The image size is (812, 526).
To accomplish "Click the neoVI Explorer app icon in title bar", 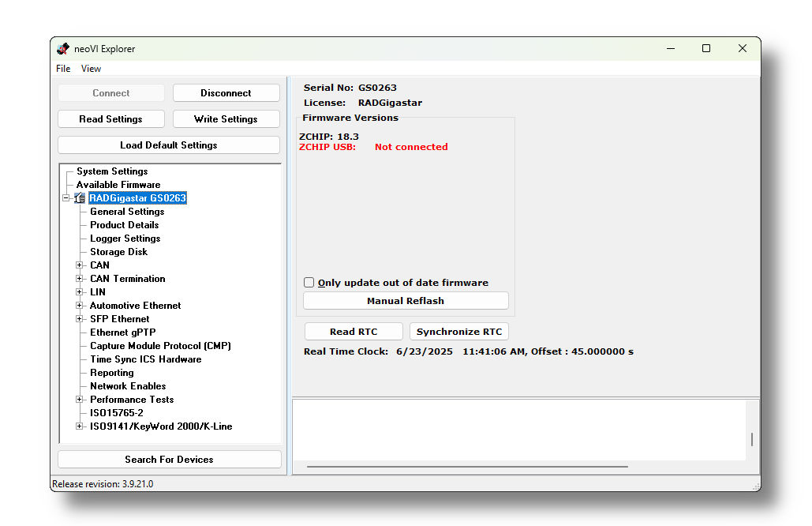I will [x=63, y=49].
